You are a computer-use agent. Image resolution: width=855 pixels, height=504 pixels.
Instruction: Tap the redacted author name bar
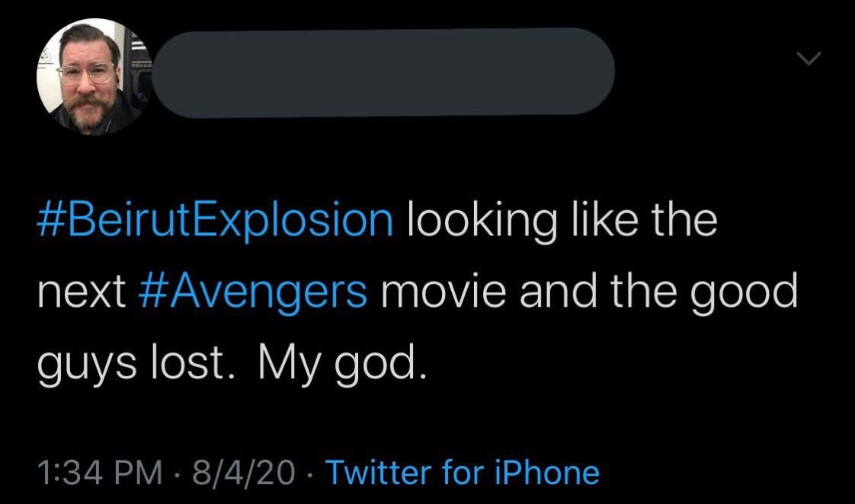(385, 73)
